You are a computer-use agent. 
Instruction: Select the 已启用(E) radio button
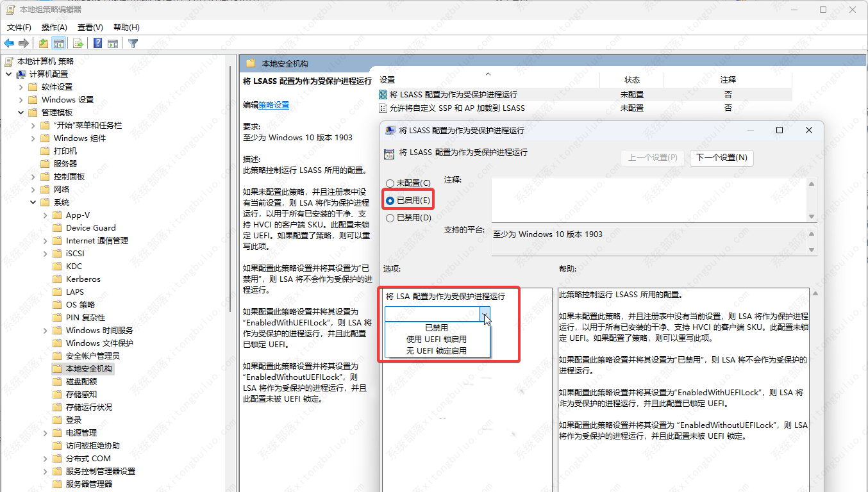click(390, 201)
